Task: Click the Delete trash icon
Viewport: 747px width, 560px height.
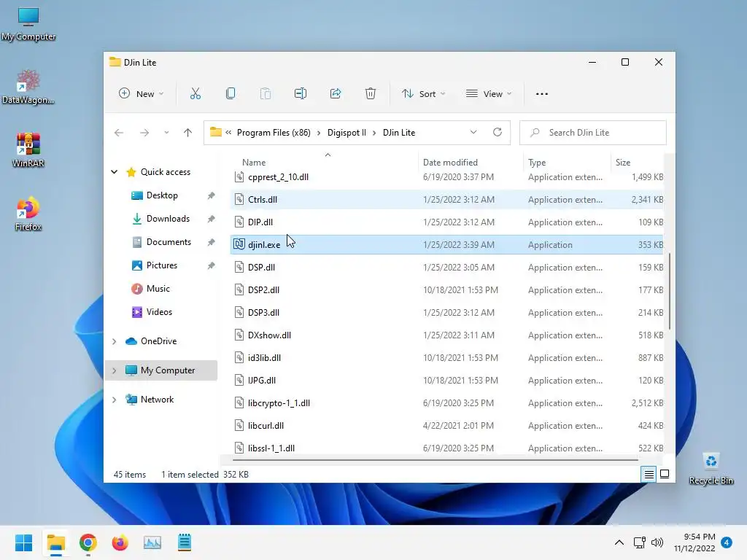Action: pyautogui.click(x=370, y=94)
